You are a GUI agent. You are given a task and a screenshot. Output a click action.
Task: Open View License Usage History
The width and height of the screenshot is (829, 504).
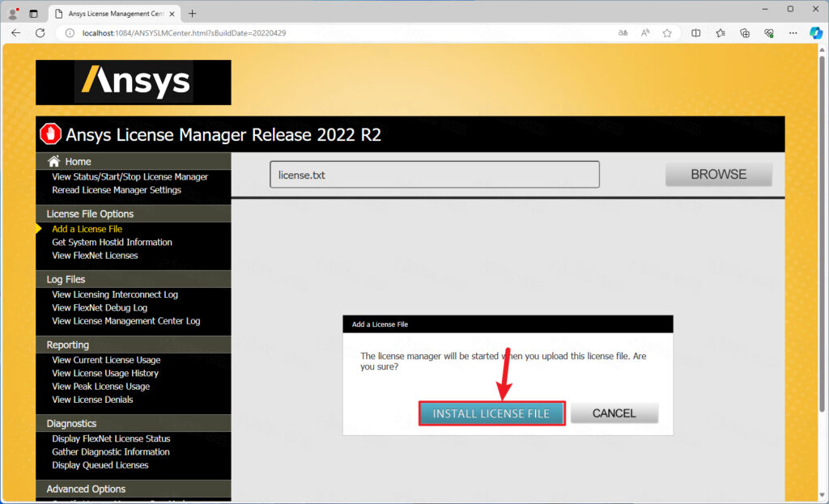[x=105, y=374]
